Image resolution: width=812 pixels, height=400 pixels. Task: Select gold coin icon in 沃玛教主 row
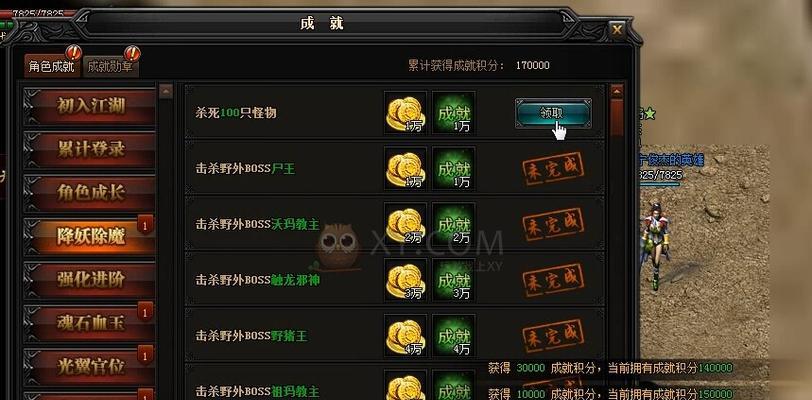405,224
